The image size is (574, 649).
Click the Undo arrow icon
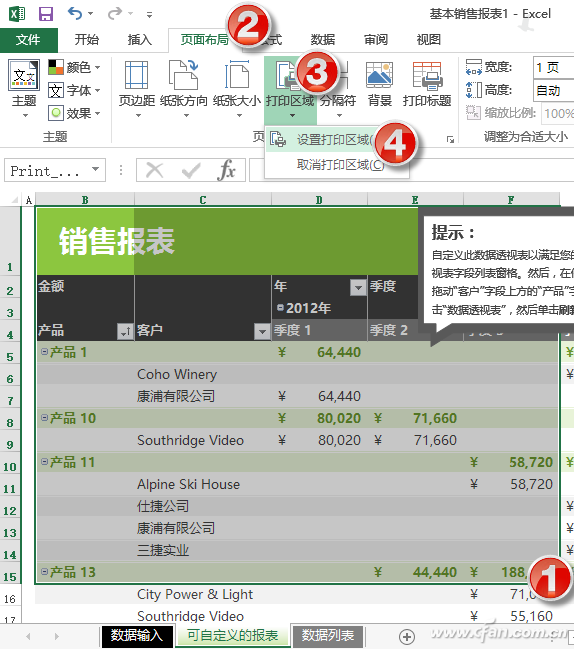click(75, 13)
